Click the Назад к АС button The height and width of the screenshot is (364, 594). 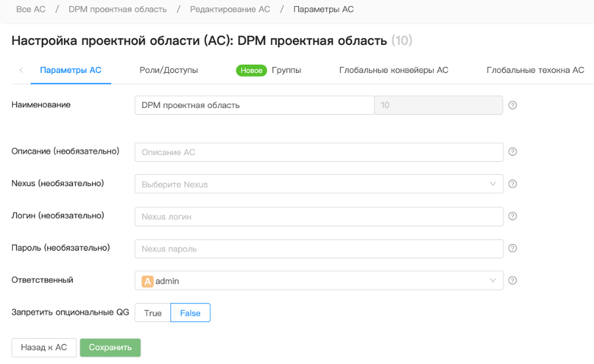point(44,347)
